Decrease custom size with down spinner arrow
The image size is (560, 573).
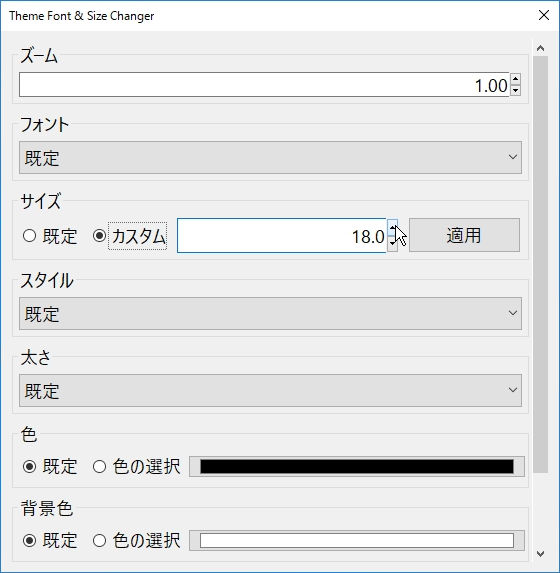(392, 244)
